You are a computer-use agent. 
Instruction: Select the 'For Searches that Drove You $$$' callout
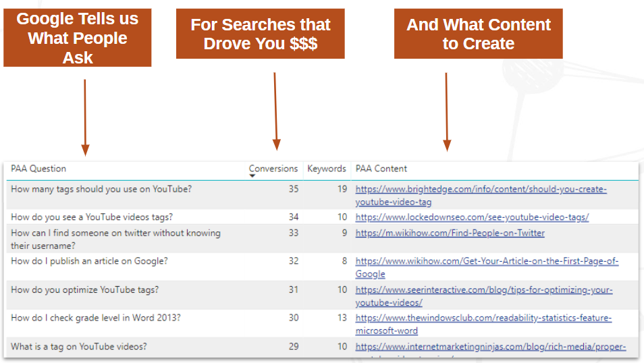tap(260, 34)
